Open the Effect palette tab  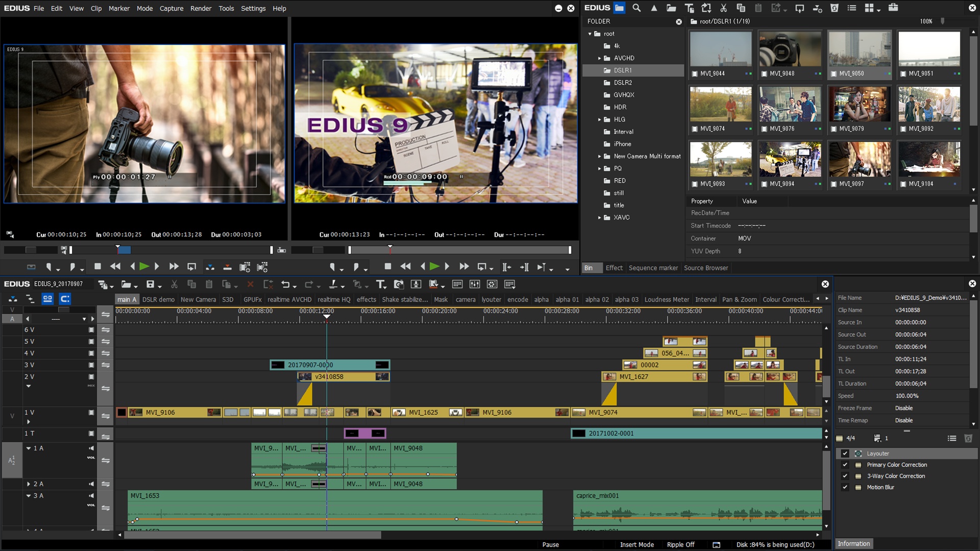click(x=614, y=268)
